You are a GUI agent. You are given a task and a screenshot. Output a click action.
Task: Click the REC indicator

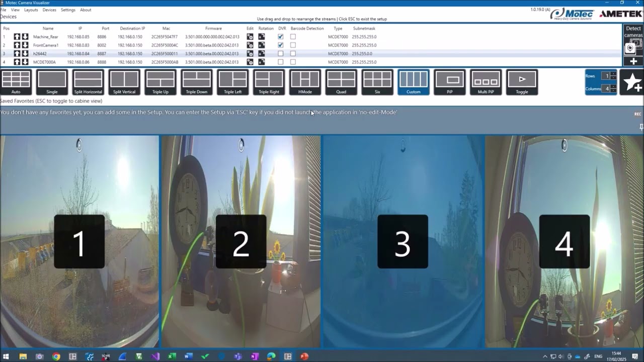(637, 114)
